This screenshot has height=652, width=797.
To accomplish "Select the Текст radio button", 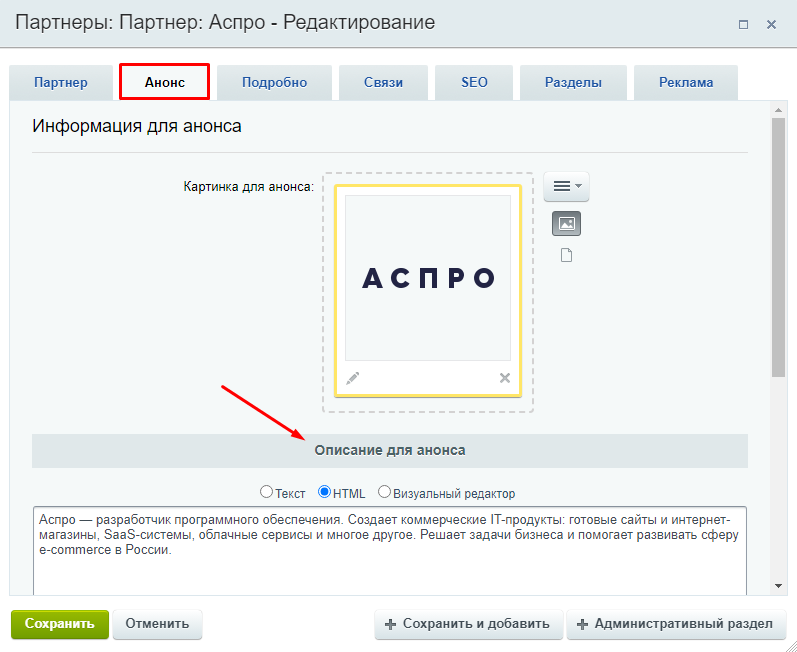I will click(x=266, y=492).
